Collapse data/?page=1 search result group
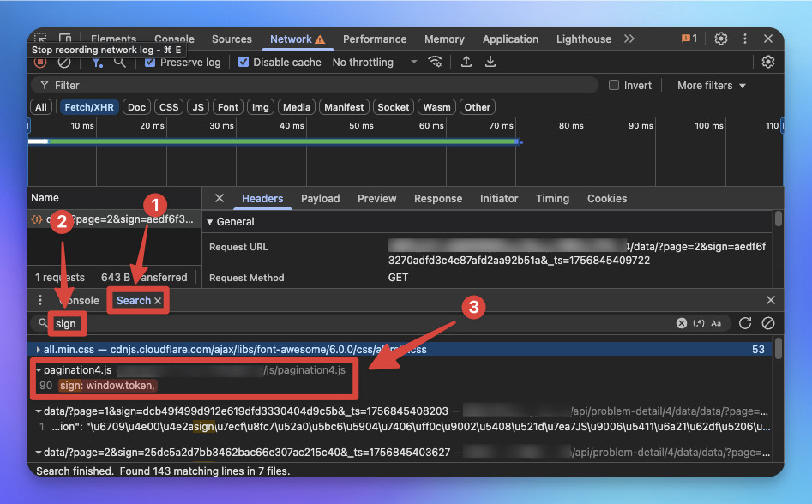812x504 pixels. 39,411
